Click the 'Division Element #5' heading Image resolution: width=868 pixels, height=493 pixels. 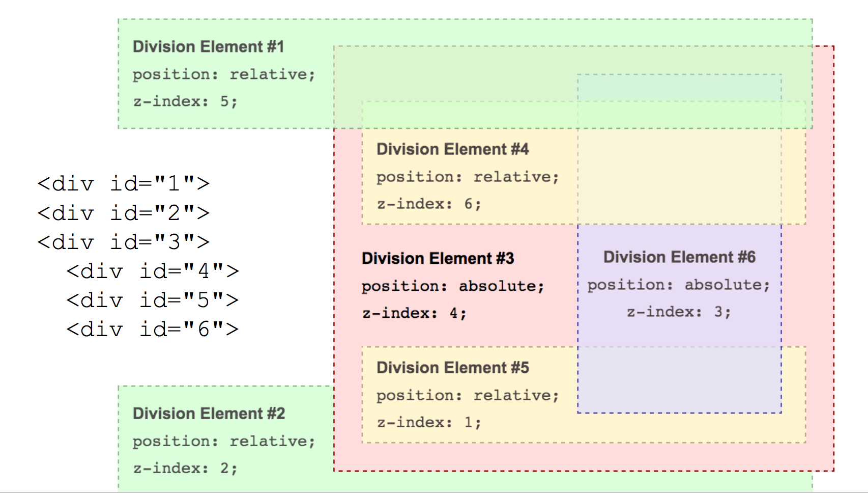pos(452,368)
